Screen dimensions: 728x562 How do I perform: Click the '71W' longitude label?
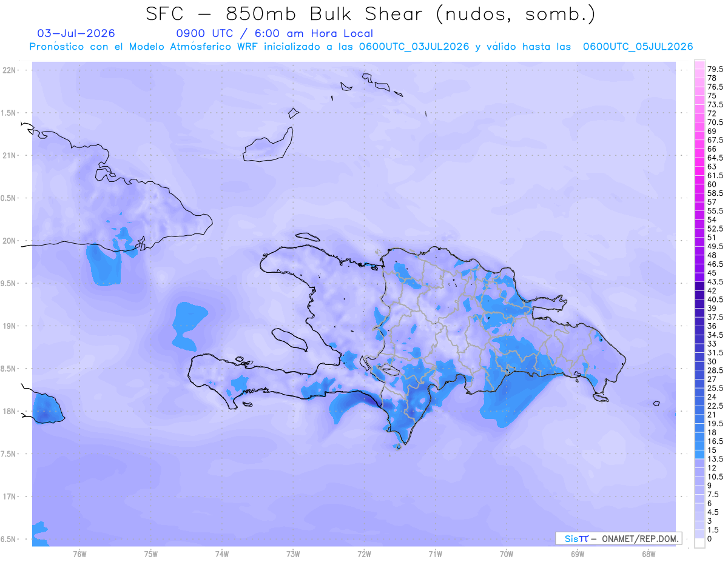pos(435,554)
